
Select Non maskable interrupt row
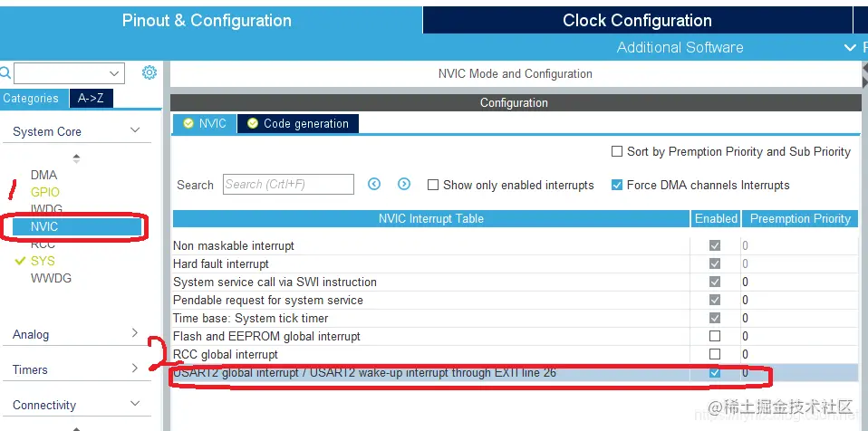tap(516, 245)
